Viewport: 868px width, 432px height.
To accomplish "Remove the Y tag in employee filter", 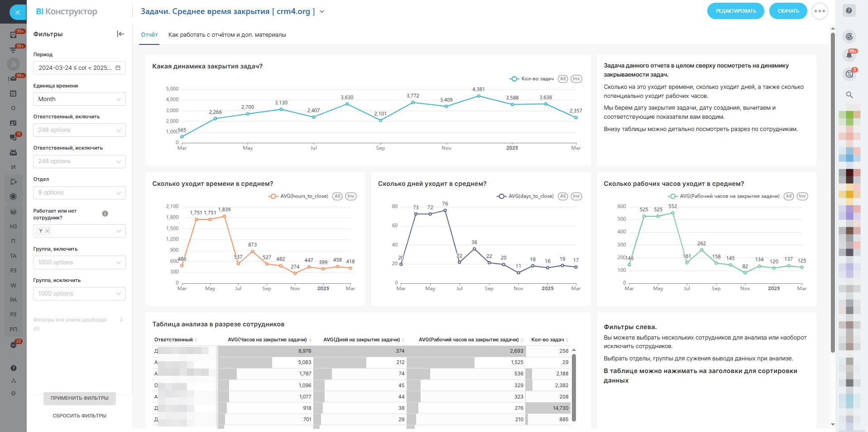I will (47, 231).
